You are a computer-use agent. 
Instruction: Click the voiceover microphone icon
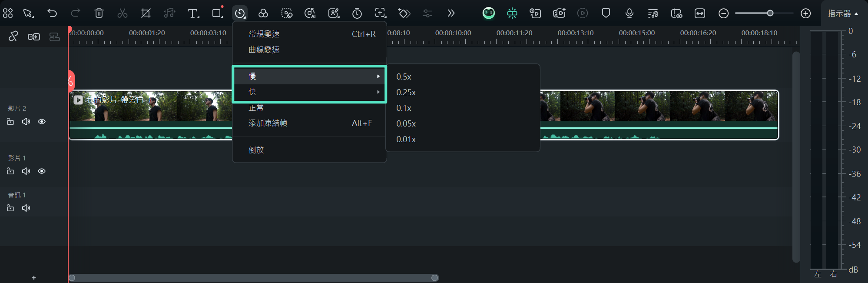coord(629,13)
